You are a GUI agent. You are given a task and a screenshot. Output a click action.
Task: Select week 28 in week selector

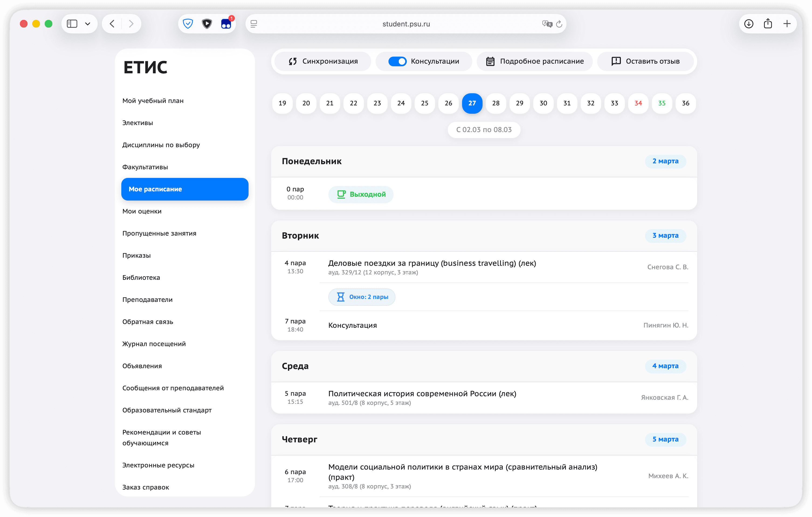coord(496,103)
